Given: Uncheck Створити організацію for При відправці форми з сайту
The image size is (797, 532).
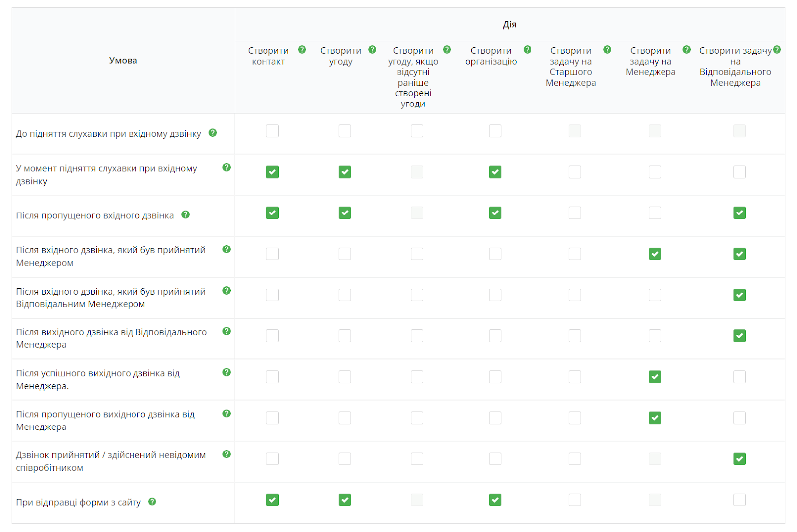Looking at the screenshot, I should coord(495,500).
